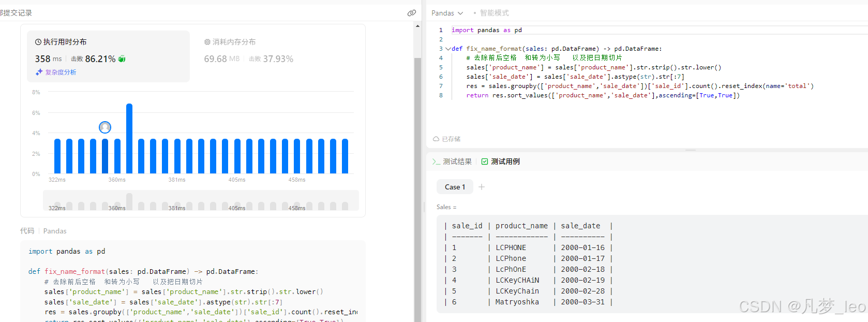Click the chip icon beside 消耗内存分布

(x=207, y=42)
